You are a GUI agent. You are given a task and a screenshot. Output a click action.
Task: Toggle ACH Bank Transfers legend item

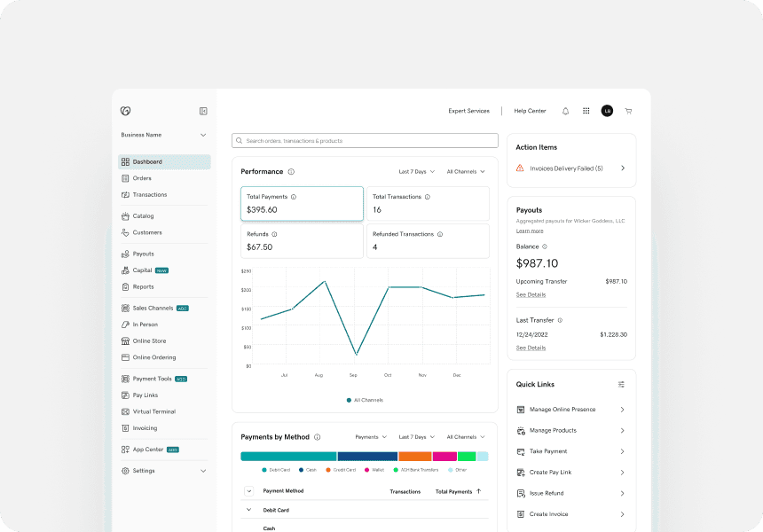coord(416,470)
